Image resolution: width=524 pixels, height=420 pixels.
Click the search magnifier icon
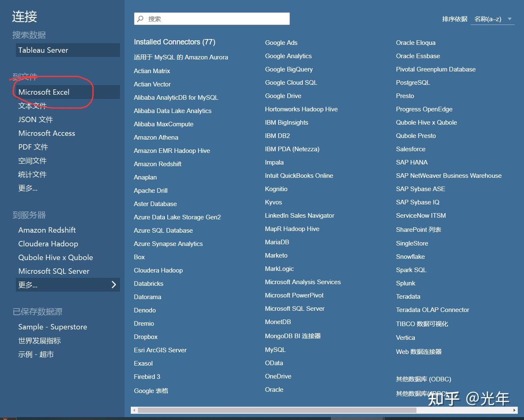(140, 19)
